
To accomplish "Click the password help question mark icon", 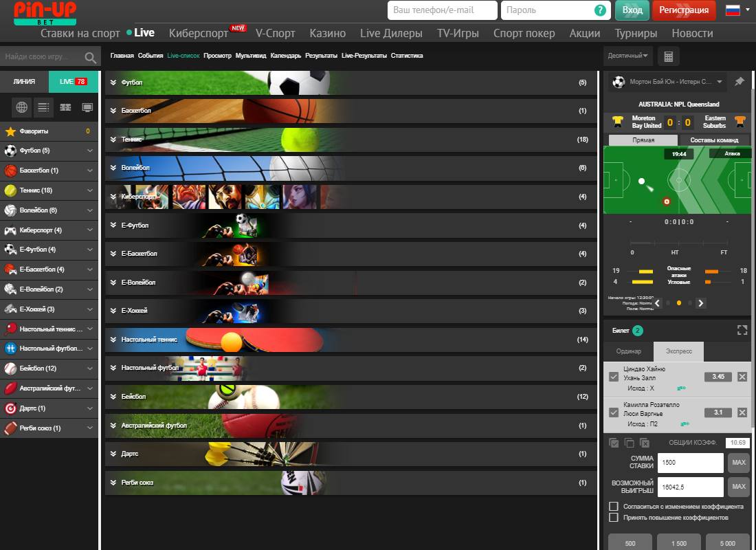I will (600, 10).
